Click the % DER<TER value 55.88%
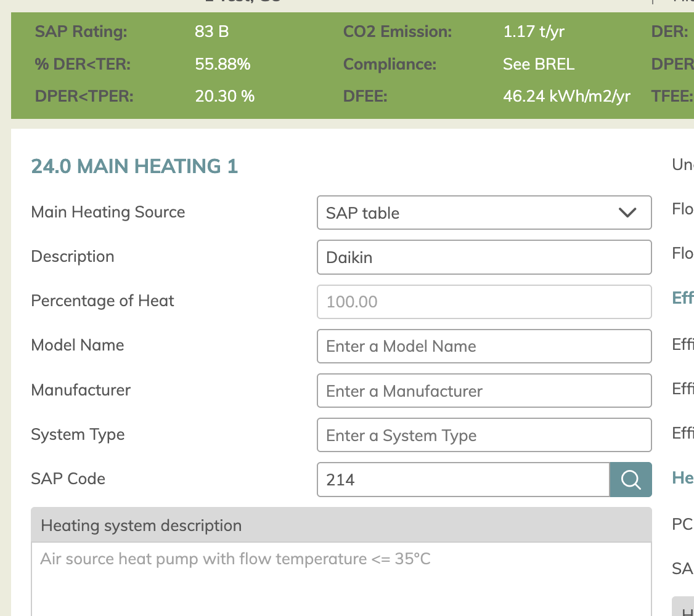694x616 pixels. (x=222, y=64)
